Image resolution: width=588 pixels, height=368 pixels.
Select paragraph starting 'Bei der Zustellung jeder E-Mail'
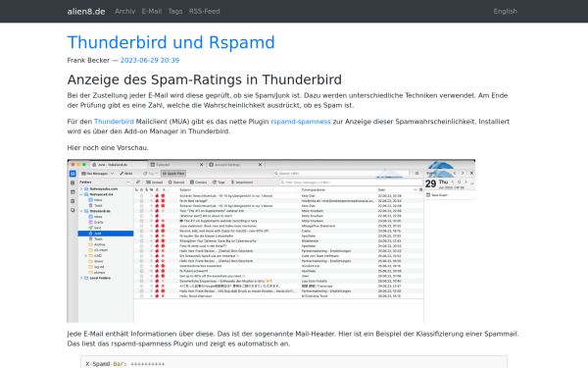point(287,100)
